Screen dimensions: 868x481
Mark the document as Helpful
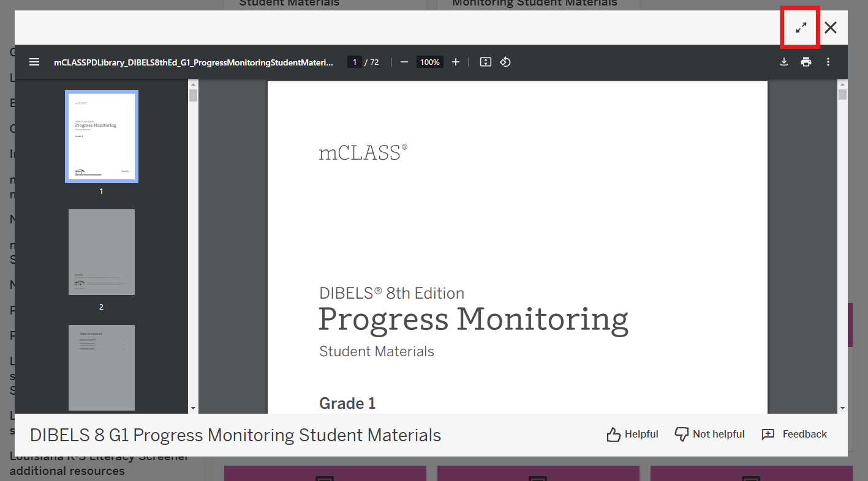point(632,434)
